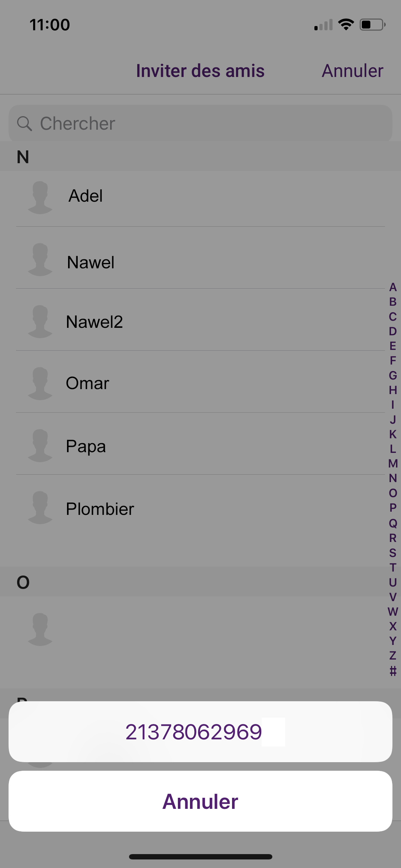Viewport: 401px width, 868px height.
Task: Jump to # in alphabet index
Action: click(x=393, y=671)
